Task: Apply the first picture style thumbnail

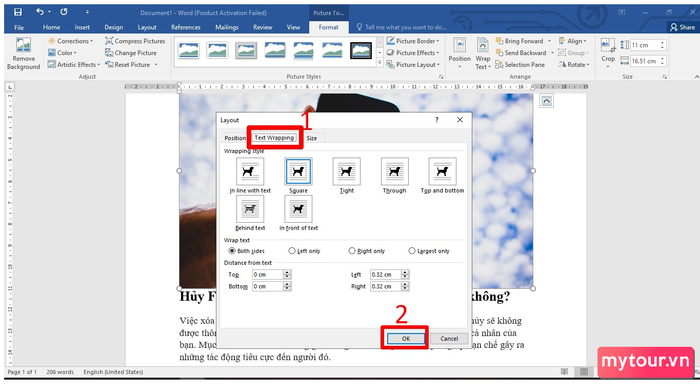Action: coord(188,50)
